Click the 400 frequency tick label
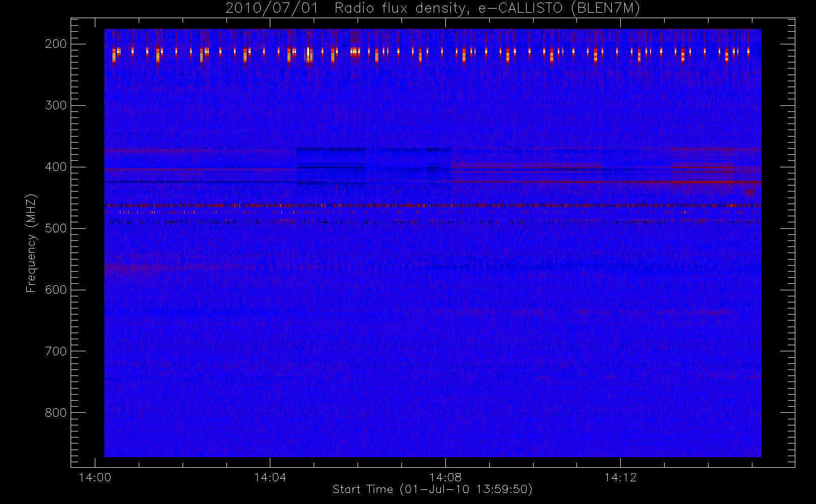The width and height of the screenshot is (816, 504). coord(56,167)
